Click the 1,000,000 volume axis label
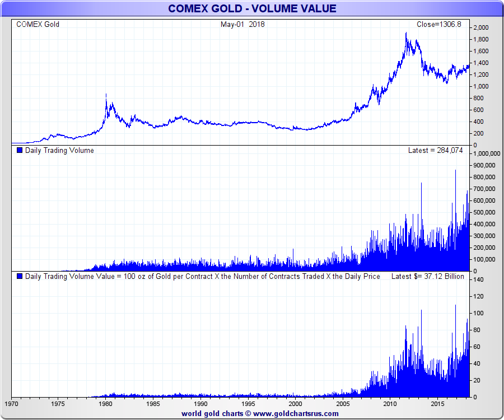 point(487,153)
